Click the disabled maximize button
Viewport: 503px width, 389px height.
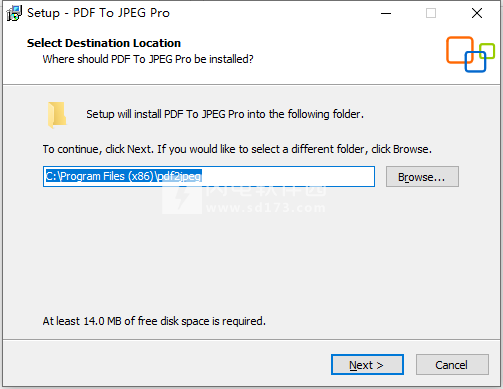pos(431,13)
